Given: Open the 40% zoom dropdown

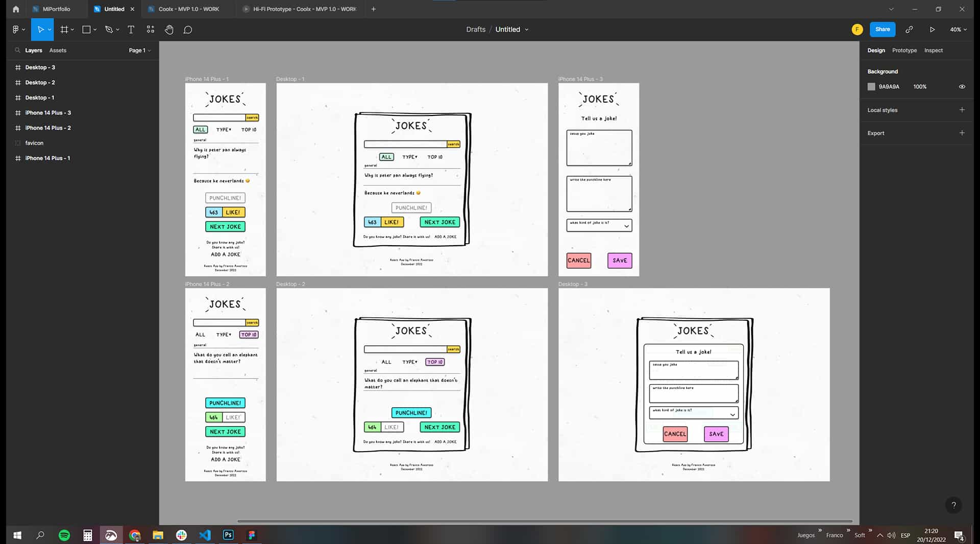Looking at the screenshot, I should click(x=958, y=30).
